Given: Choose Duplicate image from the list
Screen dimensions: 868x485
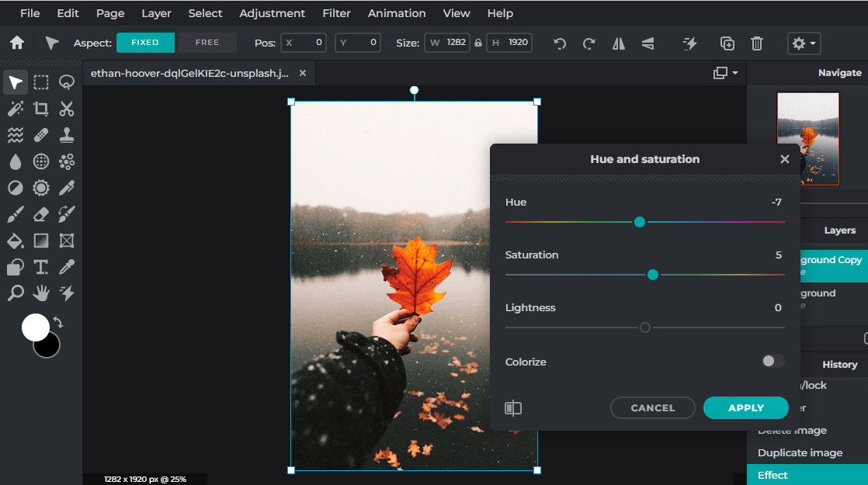Looking at the screenshot, I should [x=800, y=452].
